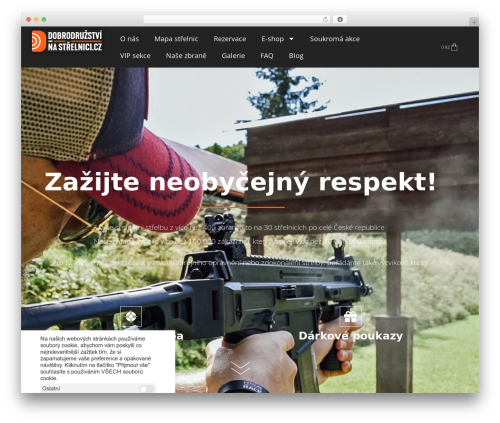Screen dimensions: 500x423
Task: Click the Dobrodružství na střelnici.cz logo
Action: pyautogui.click(x=67, y=41)
